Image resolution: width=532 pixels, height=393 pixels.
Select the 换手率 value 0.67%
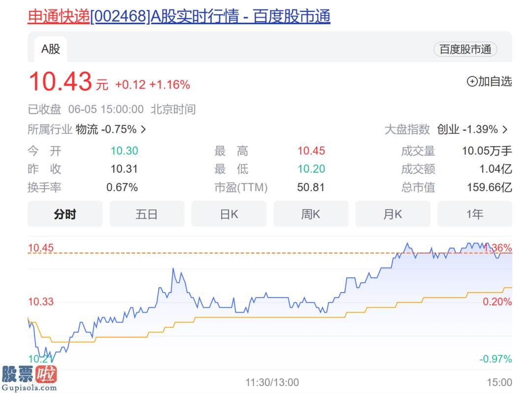pyautogui.click(x=122, y=187)
